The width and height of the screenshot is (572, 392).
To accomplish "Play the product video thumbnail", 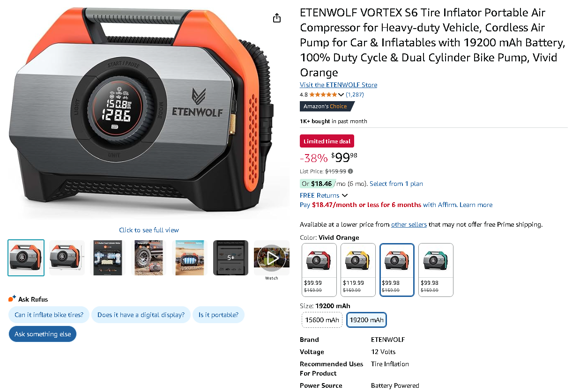I will tap(272, 258).
